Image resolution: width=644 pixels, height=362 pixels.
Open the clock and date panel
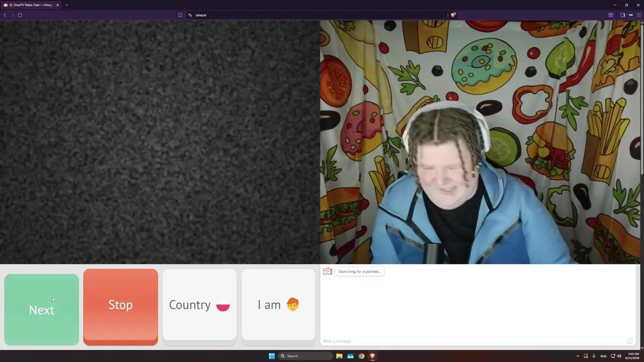pos(632,356)
